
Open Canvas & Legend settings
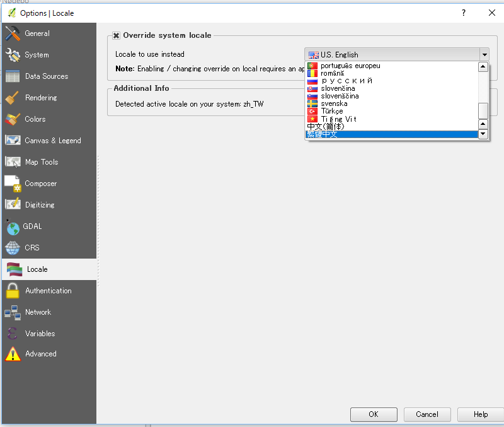[x=49, y=141]
